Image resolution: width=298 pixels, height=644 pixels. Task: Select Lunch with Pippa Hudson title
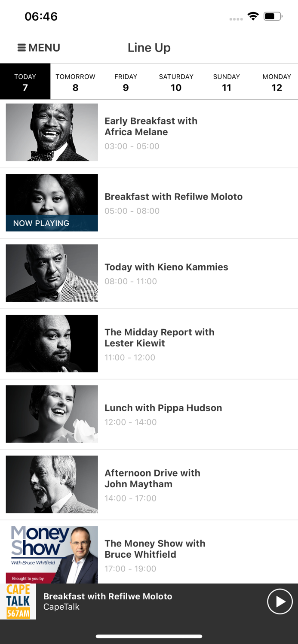163,408
